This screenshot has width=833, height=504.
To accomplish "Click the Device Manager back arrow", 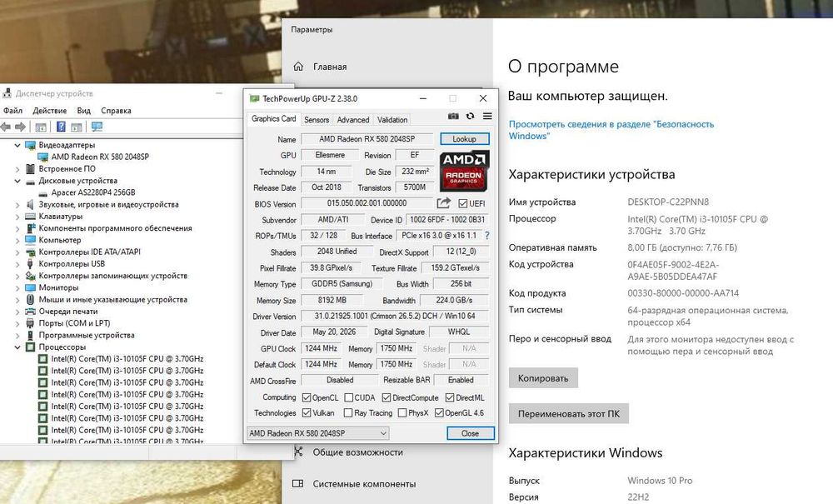I will pyautogui.click(x=7, y=127).
